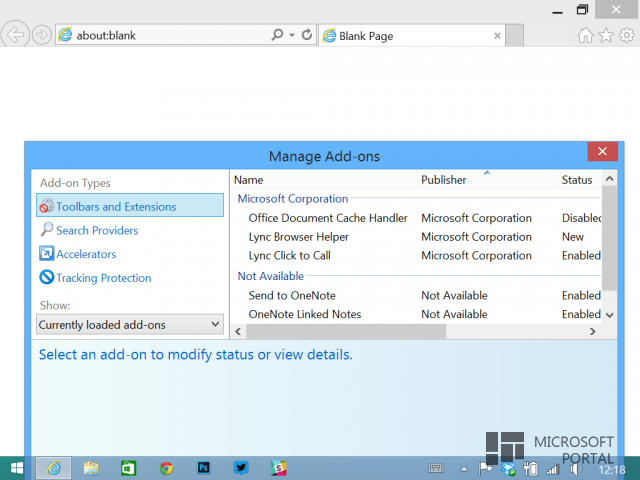Viewport: 640px width, 480px height.
Task: Click the horizontal scrollbar thumb
Action: click(346, 331)
